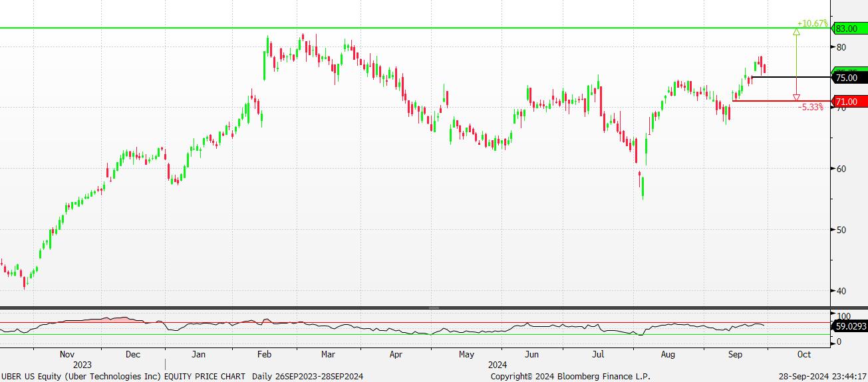Image resolution: width=868 pixels, height=382 pixels.
Task: Click the 40 price axis label
Action: coord(841,291)
